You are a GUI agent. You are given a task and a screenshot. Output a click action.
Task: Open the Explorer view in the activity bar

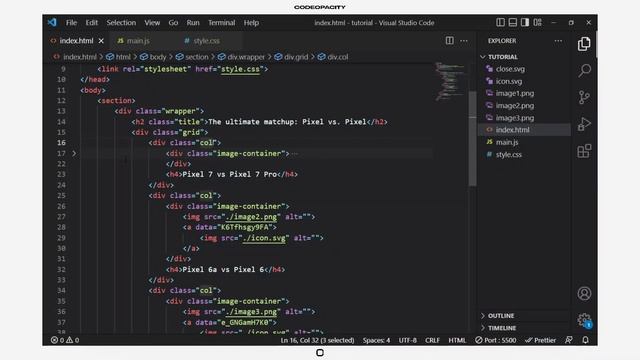(x=584, y=44)
